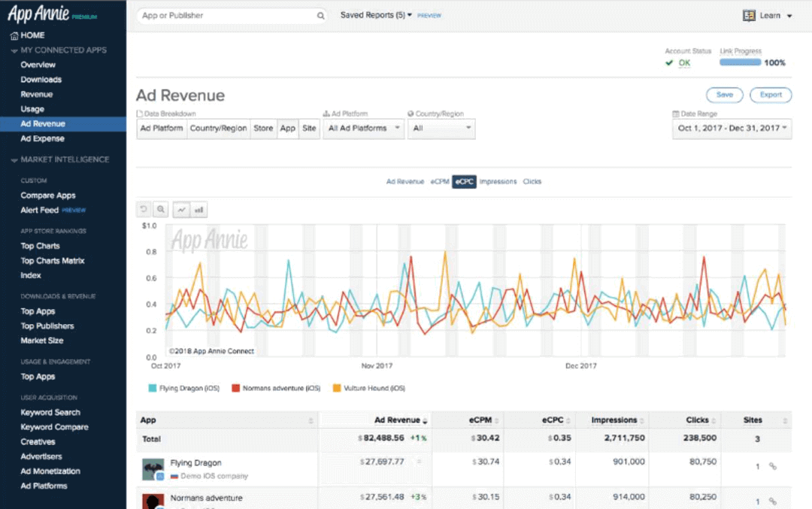
Task: Open the Date Range dropdown
Action: 731,129
